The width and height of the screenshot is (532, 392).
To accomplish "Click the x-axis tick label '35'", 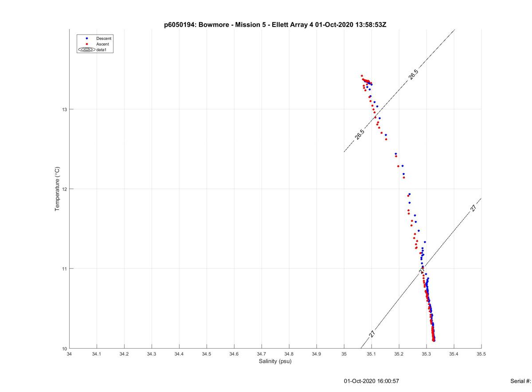I will pos(344,354).
